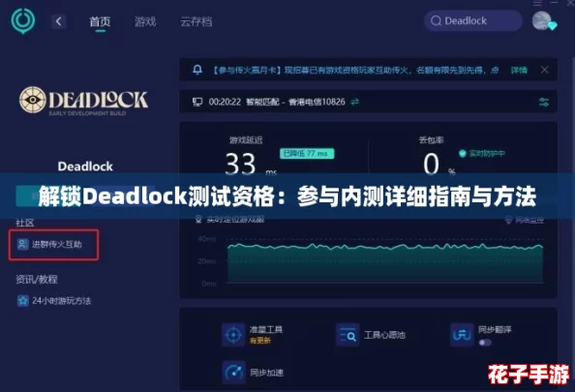Viewport: 575px width, 392px height.
Task: Open 实时定位游戏服 location option
Action: point(235,220)
